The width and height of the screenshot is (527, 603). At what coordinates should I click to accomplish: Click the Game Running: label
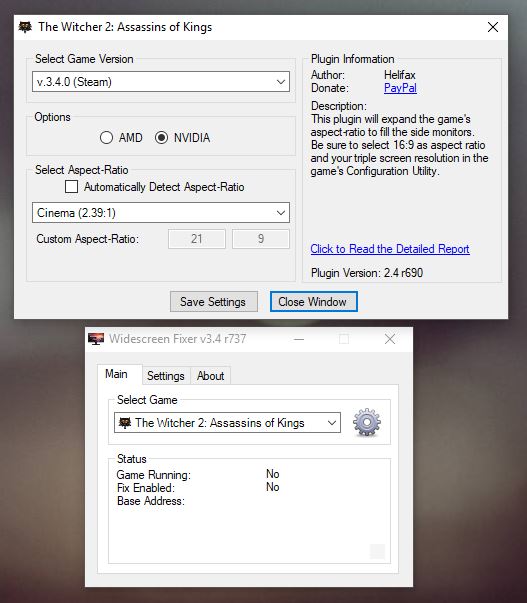(x=153, y=475)
